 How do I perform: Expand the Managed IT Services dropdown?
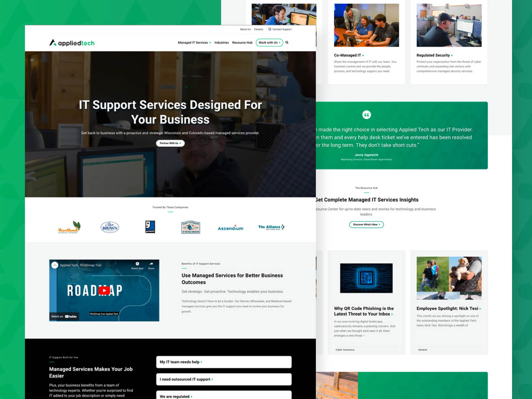(x=194, y=43)
